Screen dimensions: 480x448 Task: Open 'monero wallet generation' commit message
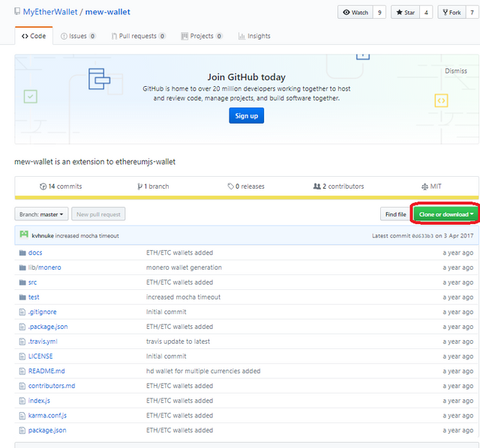(x=184, y=267)
